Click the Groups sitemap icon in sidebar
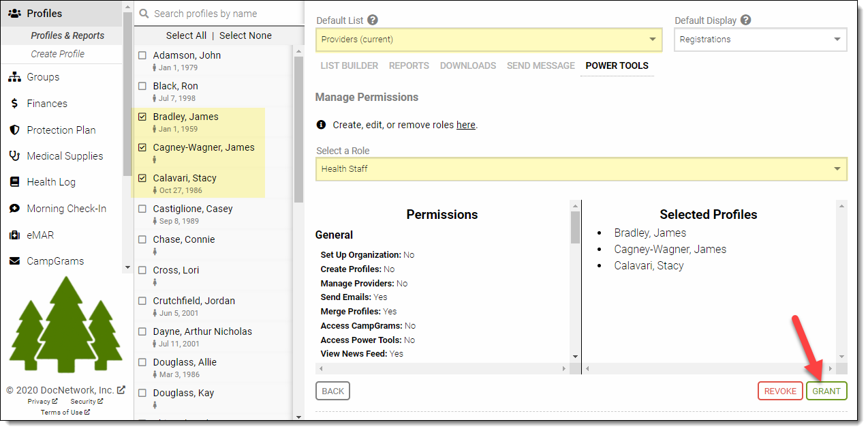The image size is (868, 431). click(14, 77)
